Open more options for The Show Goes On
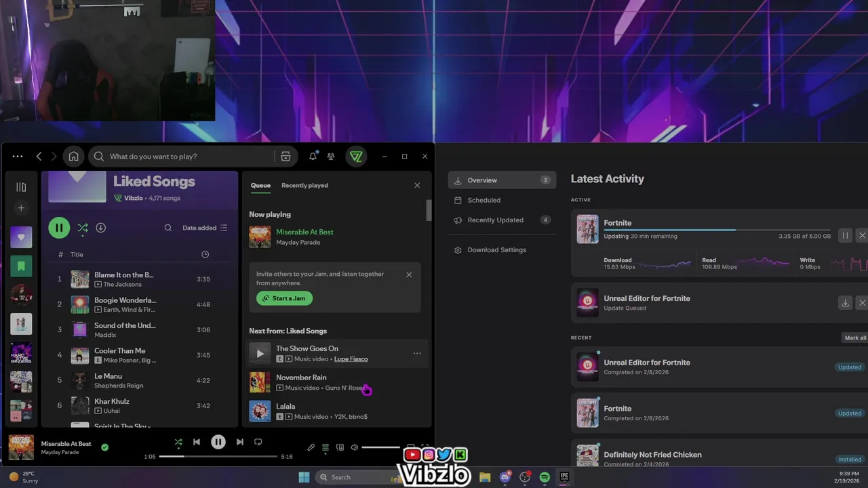 pos(417,353)
